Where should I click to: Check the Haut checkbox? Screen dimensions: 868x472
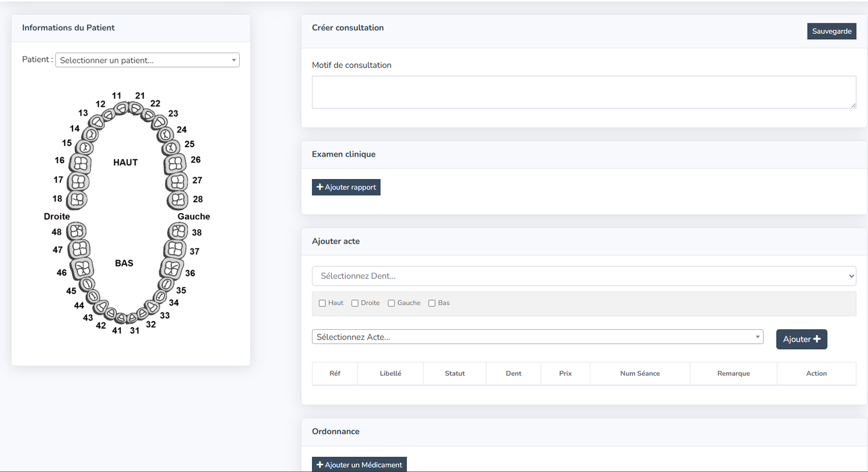click(322, 303)
